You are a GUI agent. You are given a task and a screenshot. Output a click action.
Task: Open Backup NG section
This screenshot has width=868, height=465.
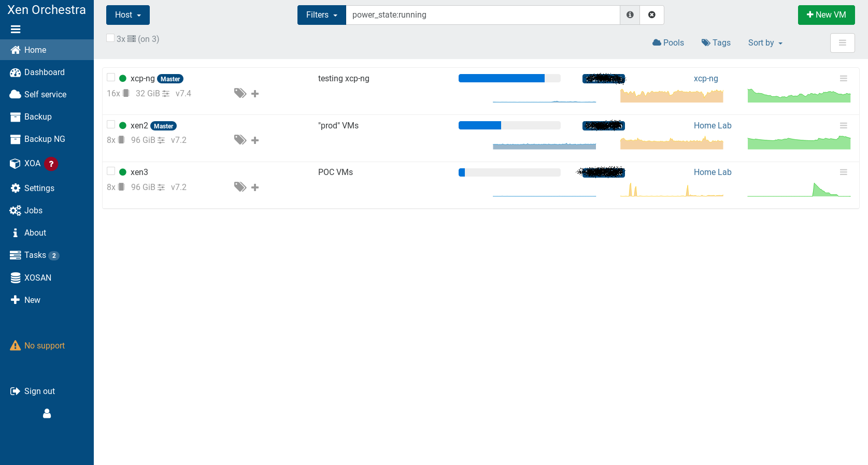click(x=47, y=139)
